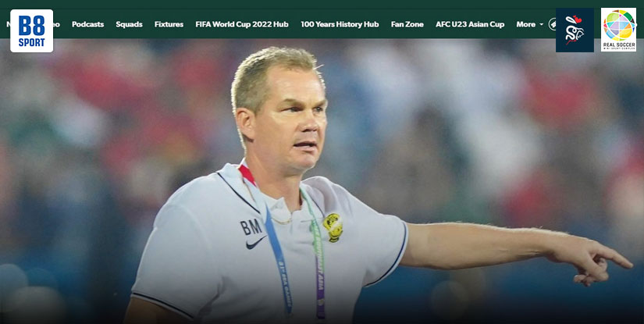The height and width of the screenshot is (324, 644).
Task: Click the B8 Sport logo
Action: 32,30
